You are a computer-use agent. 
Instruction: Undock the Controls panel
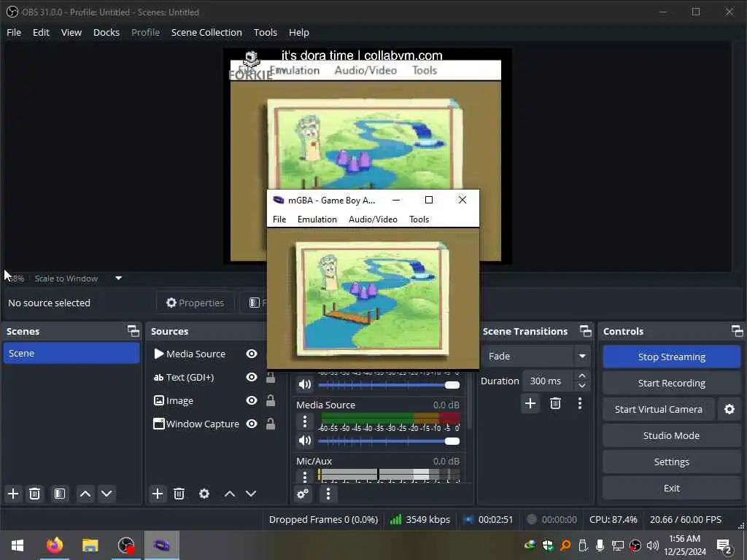click(737, 331)
